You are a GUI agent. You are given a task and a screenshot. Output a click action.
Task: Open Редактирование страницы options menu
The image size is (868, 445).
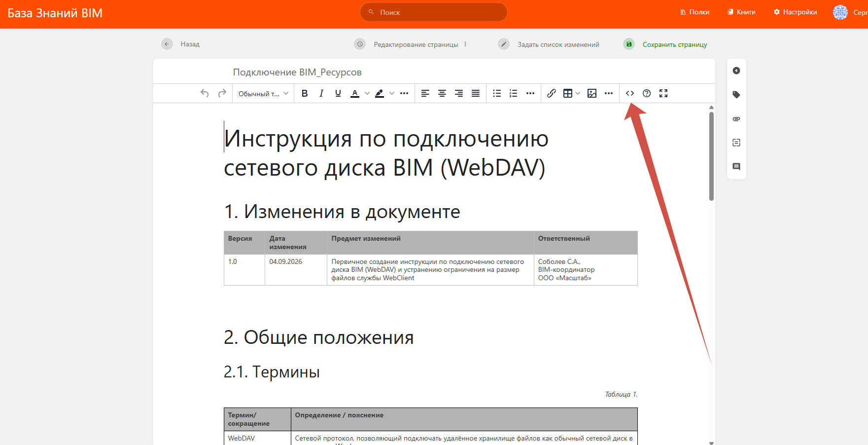coord(465,44)
